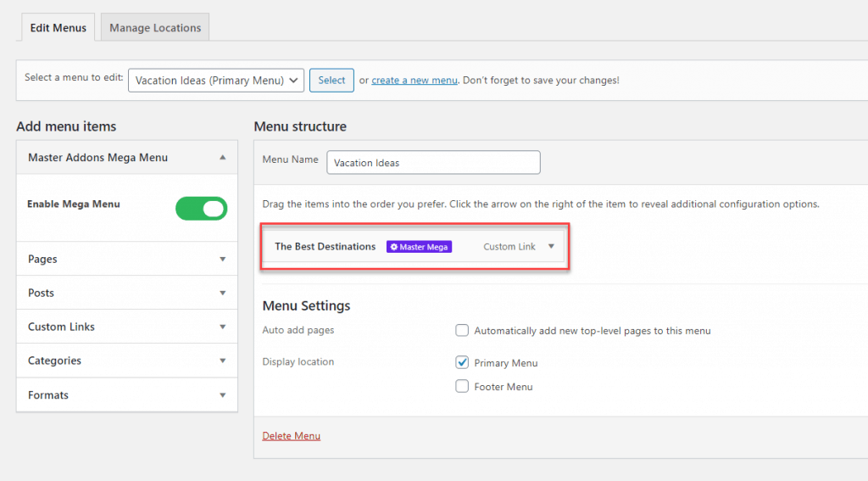Expand the Formats section
This screenshot has height=481, width=868.
click(x=222, y=395)
